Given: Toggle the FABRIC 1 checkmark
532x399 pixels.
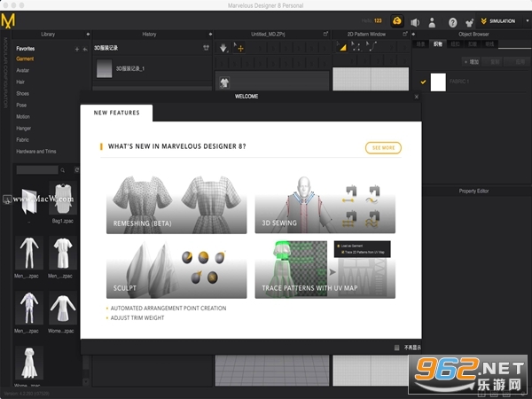Looking at the screenshot, I should click(423, 82).
